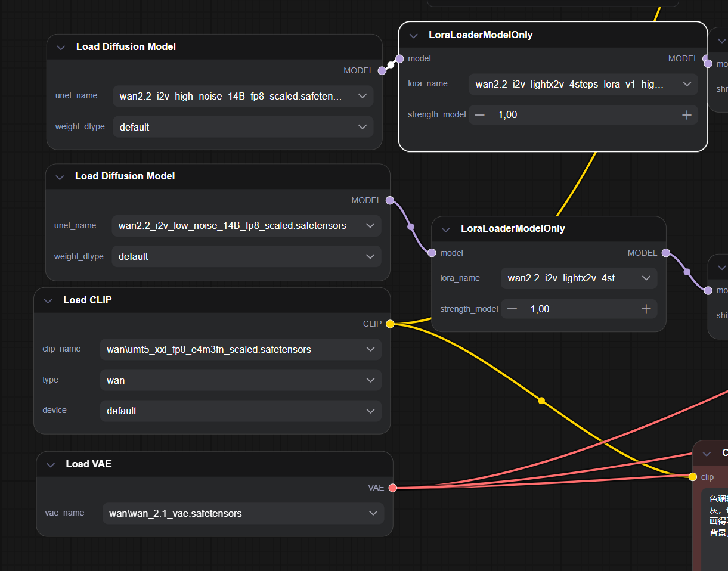Open the high-noise unet_name dropdown
Image resolution: width=728 pixels, height=571 pixels.
tap(243, 96)
